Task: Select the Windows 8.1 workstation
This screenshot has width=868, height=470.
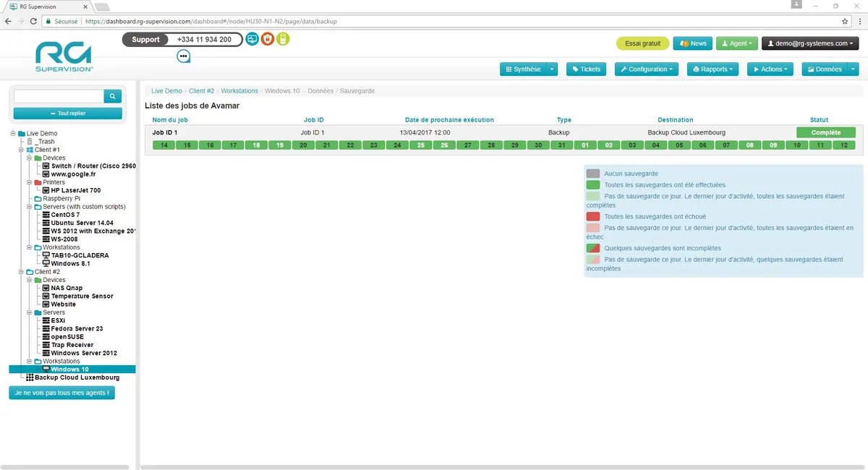Action: click(70, 264)
